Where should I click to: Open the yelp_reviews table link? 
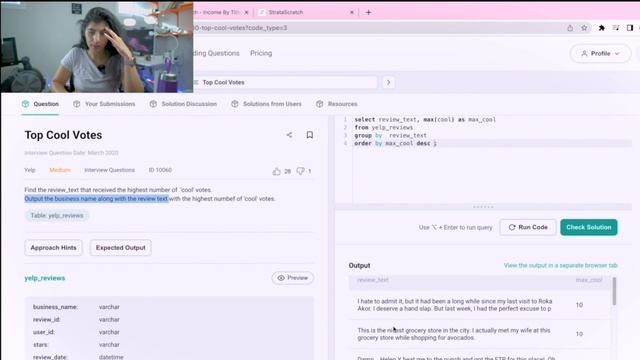click(x=44, y=278)
